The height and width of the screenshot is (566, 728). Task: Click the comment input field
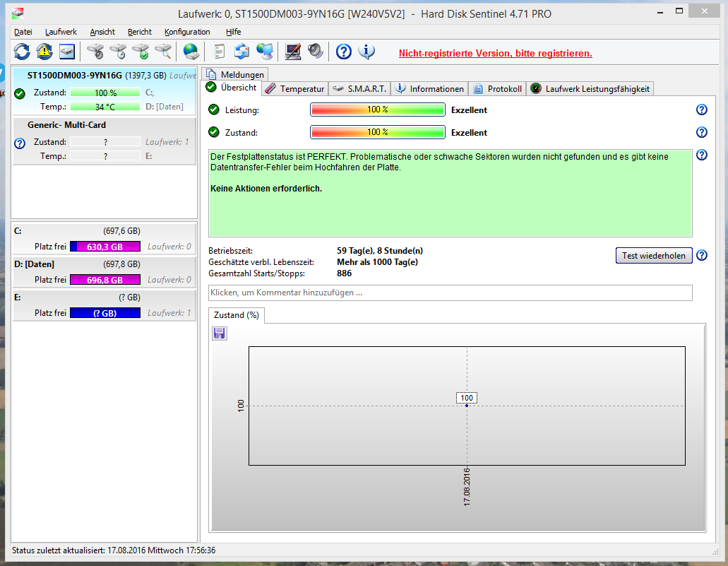[450, 293]
